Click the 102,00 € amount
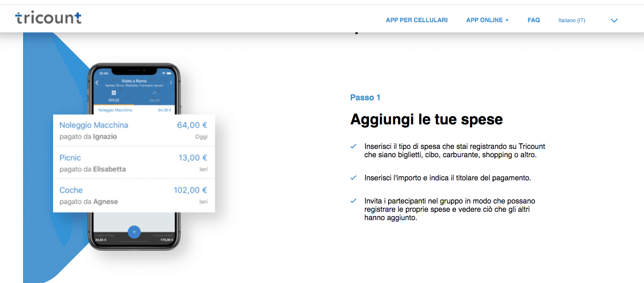The height and width of the screenshot is (283, 644). [x=190, y=190]
